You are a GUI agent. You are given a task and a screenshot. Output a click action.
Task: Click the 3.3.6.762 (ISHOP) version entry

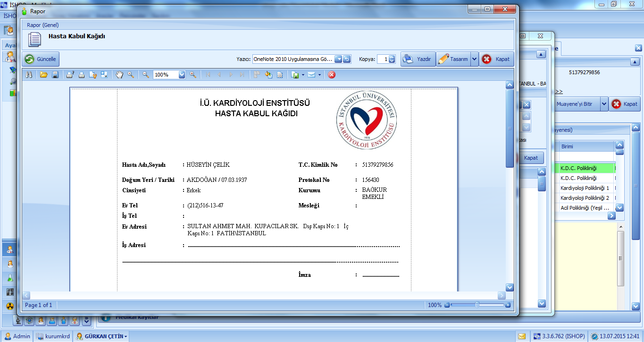click(559, 336)
